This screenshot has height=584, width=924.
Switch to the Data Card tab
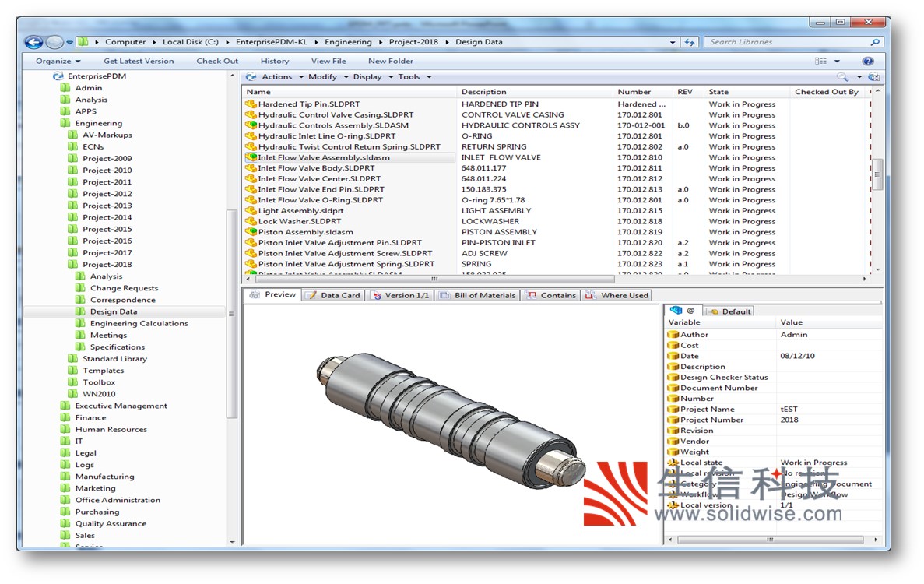333,295
